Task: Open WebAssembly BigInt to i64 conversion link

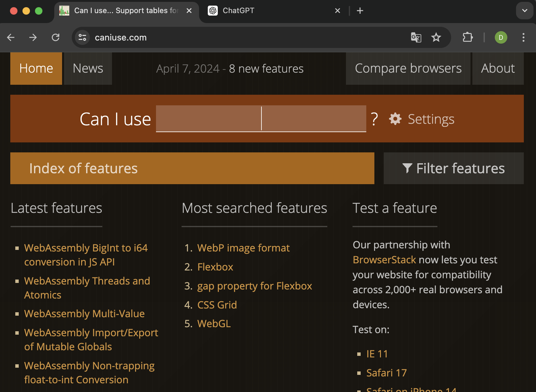Action: (86, 255)
